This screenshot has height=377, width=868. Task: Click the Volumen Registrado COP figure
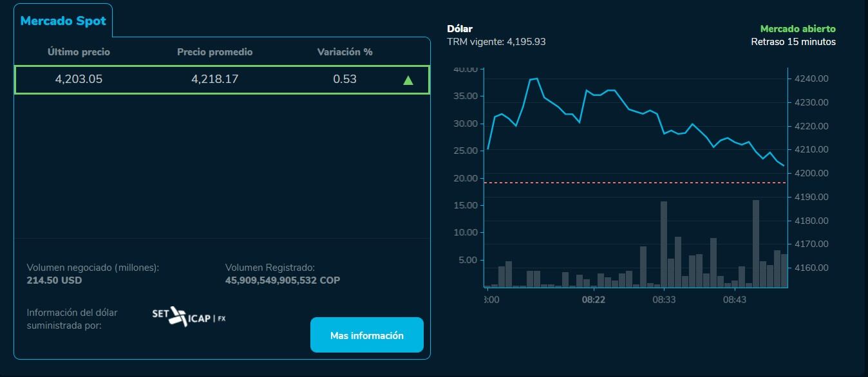283,280
